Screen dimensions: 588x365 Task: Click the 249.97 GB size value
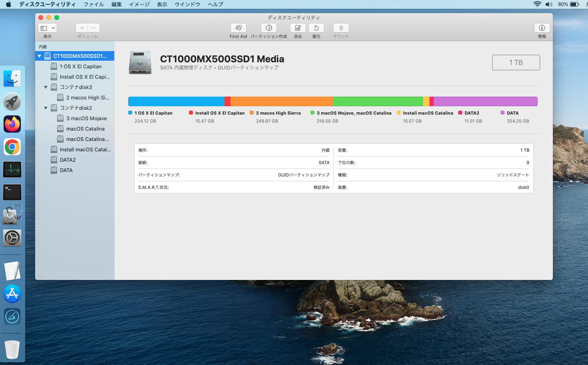tap(267, 121)
